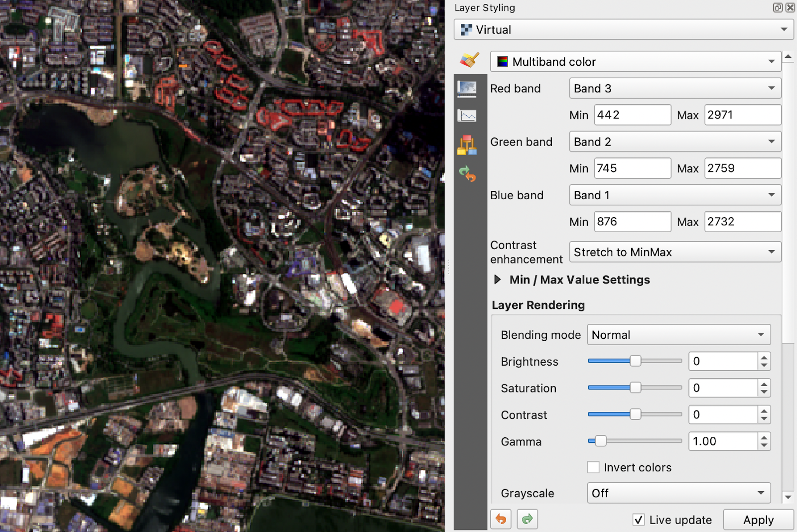Open the Contrast enhancement dropdown
Screen dimensions: 797x532
(675, 252)
